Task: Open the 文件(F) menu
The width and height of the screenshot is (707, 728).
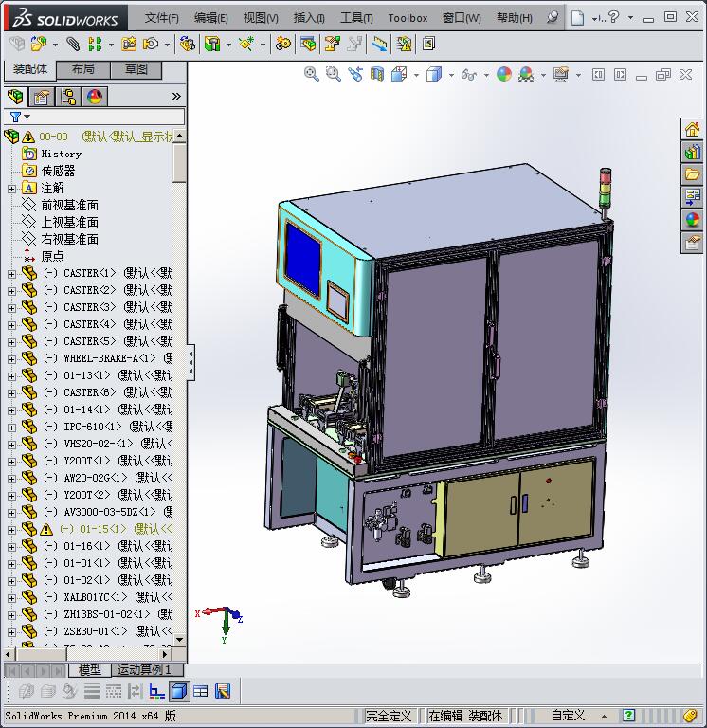Action: click(161, 18)
